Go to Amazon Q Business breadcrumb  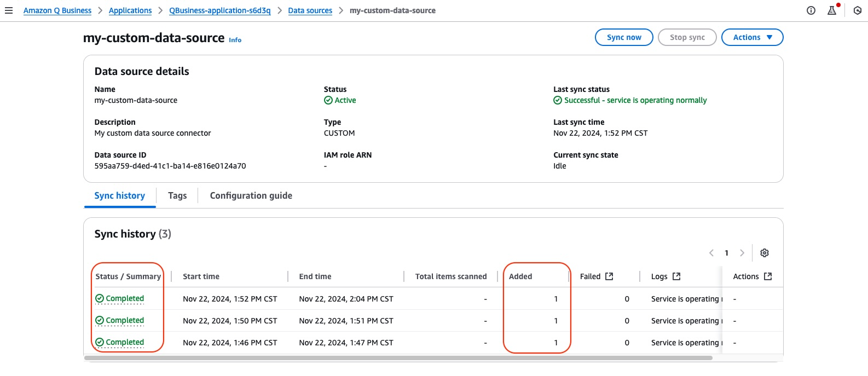click(57, 10)
